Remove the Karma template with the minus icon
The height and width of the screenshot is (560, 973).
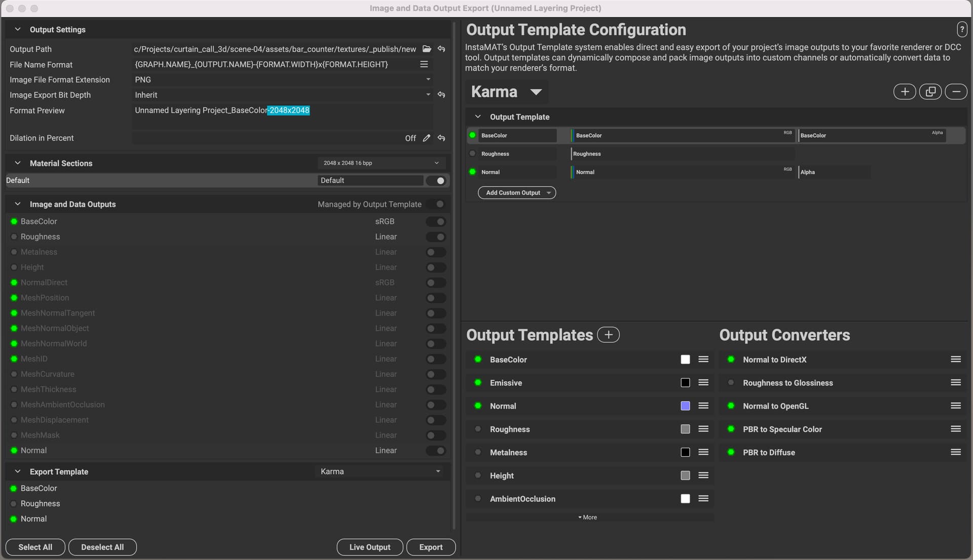(956, 92)
